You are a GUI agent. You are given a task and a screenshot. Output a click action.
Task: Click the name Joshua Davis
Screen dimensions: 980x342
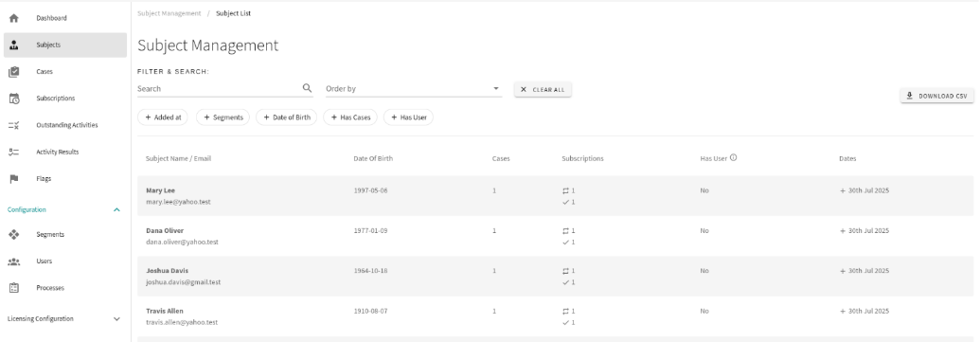167,271
